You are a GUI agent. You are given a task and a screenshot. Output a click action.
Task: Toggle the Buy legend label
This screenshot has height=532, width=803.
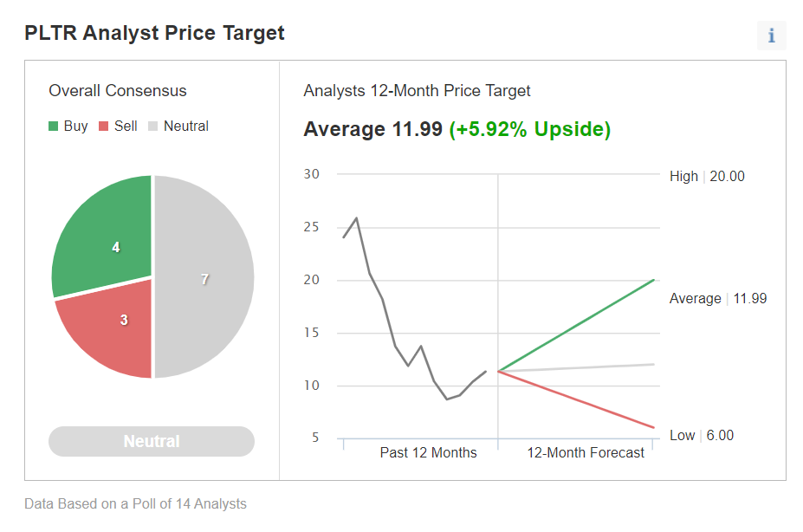76,127
